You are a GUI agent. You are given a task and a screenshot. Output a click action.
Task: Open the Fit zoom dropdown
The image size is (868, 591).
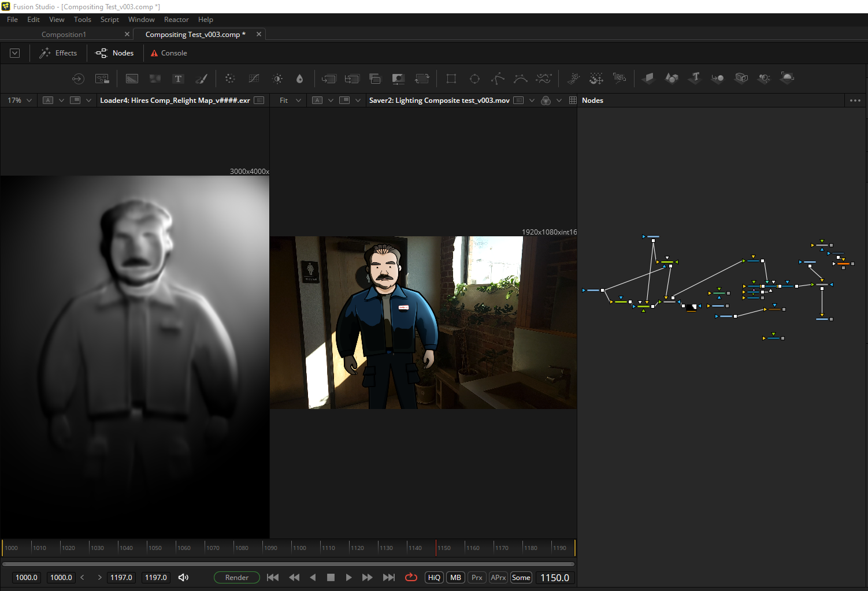coord(290,101)
